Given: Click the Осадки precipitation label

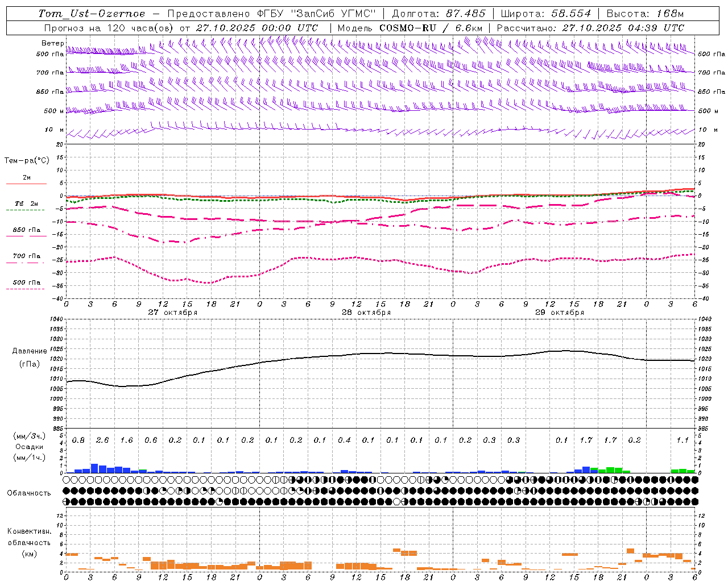Looking at the screenshot, I should [30, 447].
